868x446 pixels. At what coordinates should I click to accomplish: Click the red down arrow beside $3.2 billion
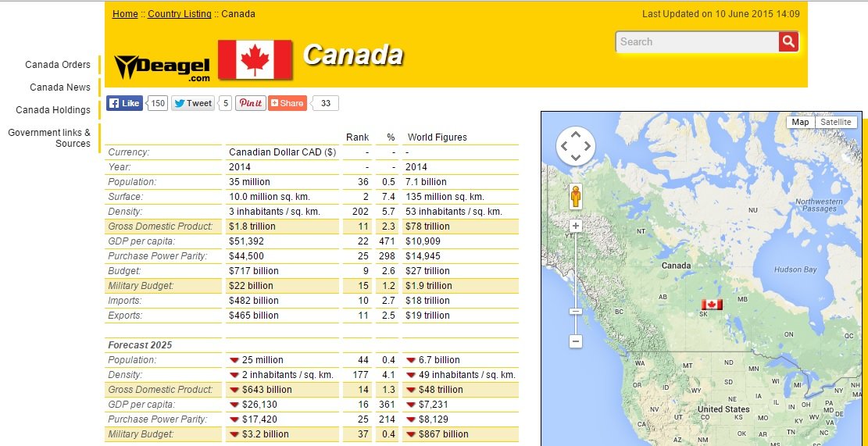point(234,434)
